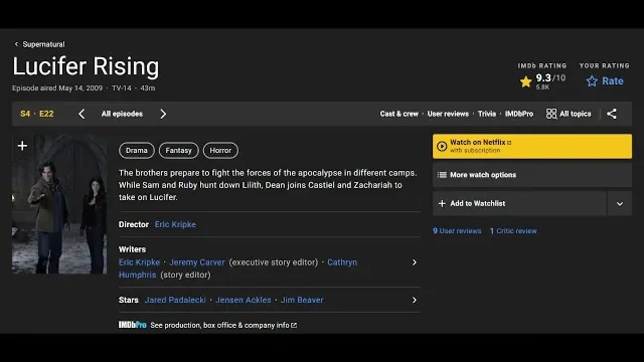Click the Rate button text
644x362 pixels.
[612, 81]
